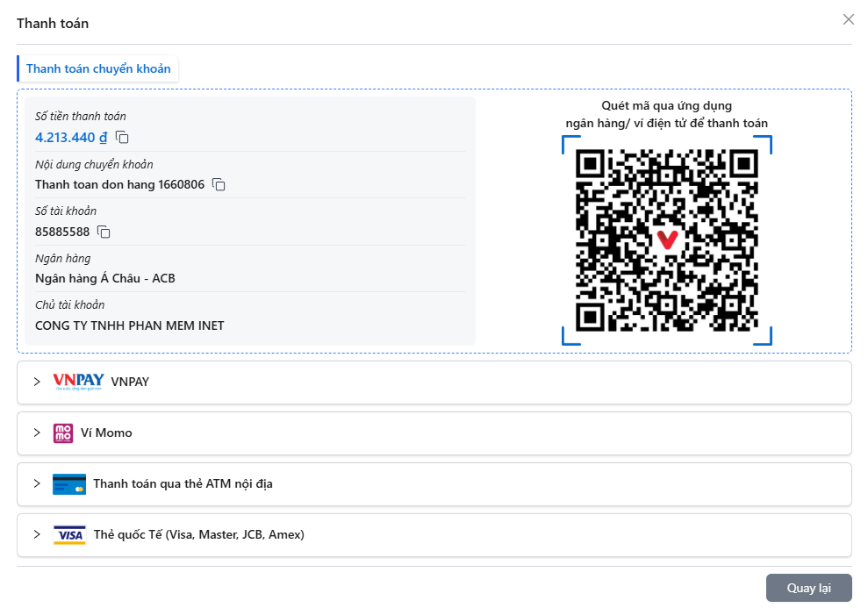The image size is (868, 615).
Task: Copy the transfer content text
Action: click(x=219, y=184)
